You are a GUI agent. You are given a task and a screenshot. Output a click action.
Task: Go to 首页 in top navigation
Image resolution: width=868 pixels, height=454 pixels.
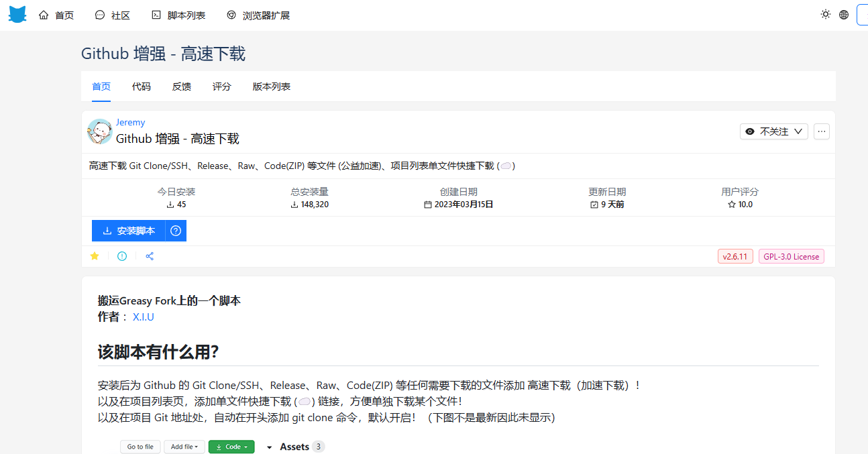coord(56,15)
